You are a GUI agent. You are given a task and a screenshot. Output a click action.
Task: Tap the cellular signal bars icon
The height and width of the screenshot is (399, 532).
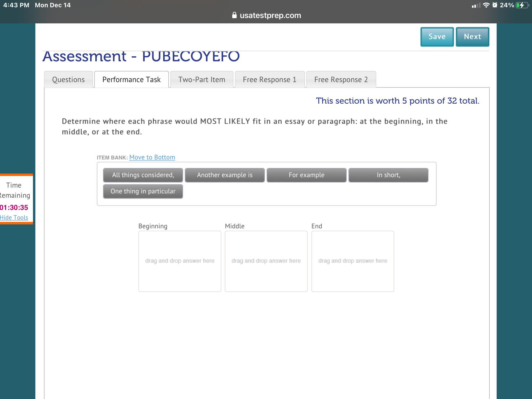476,5
